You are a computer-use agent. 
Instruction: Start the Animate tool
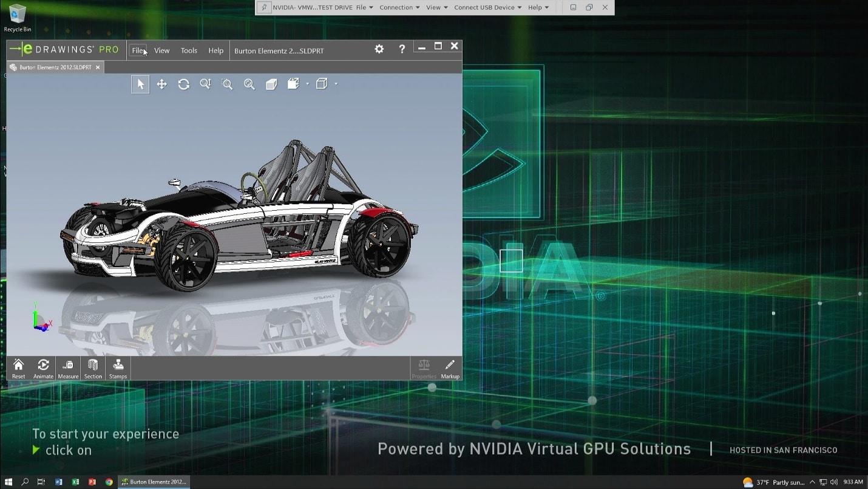[43, 368]
